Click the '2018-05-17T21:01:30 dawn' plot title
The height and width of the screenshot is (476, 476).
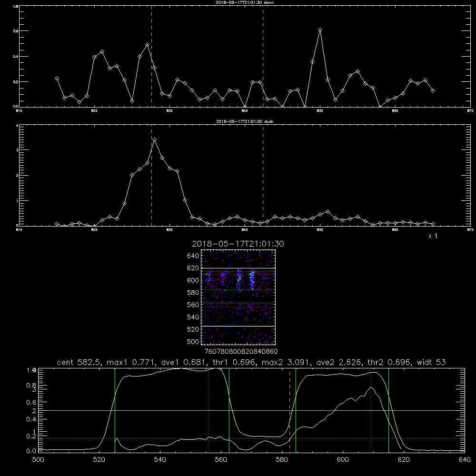point(245,2)
